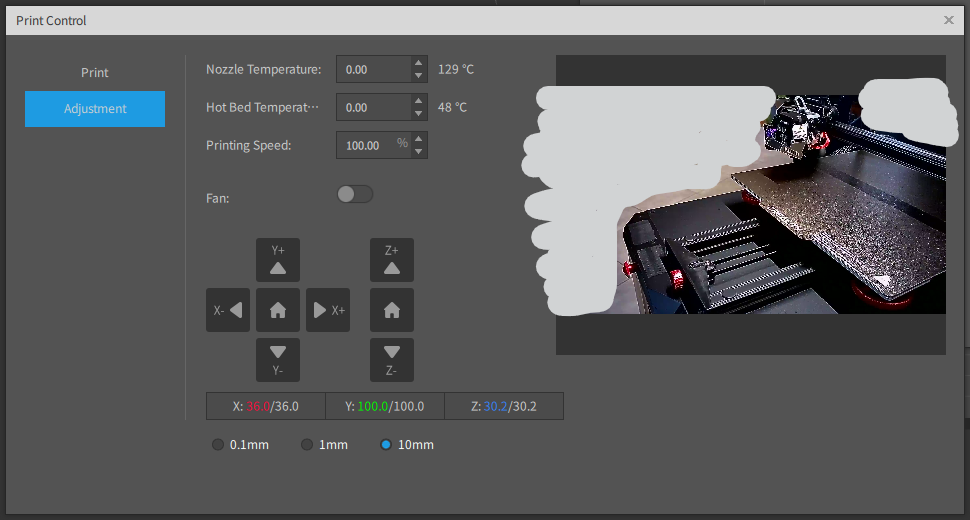Viewport: 970px width, 520px height.
Task: Select the 1mm step radio button
Action: click(x=307, y=445)
